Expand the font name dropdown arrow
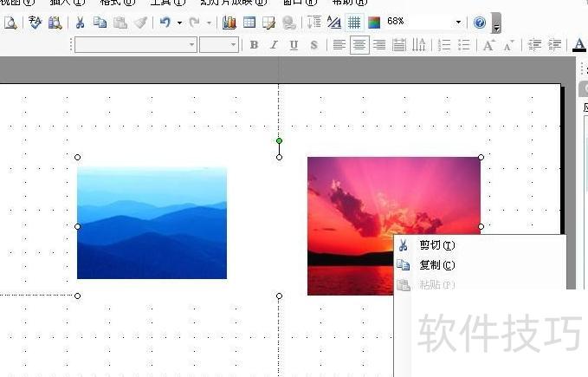588x377 pixels. 191,45
